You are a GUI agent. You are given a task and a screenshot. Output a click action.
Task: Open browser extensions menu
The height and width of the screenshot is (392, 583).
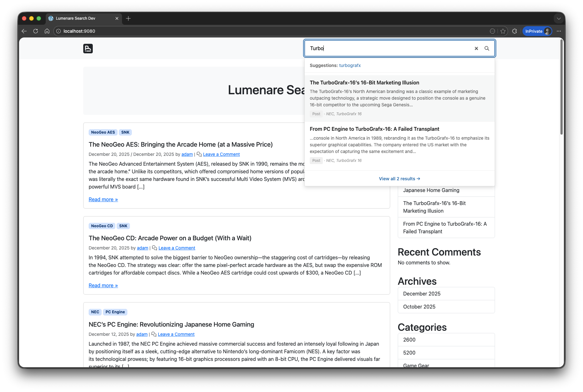(515, 31)
